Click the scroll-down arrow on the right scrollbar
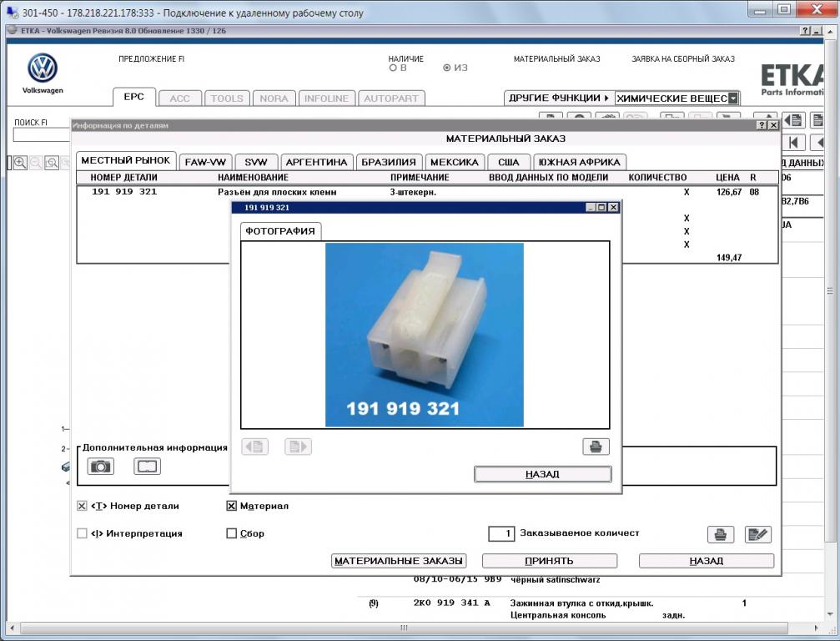The height and width of the screenshot is (641, 840). [x=831, y=613]
